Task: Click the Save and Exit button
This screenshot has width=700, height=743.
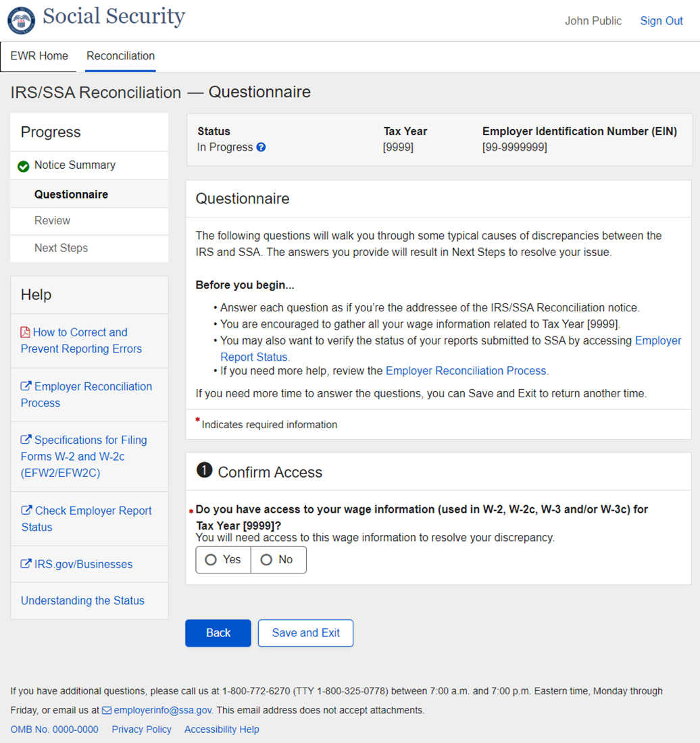Action: tap(305, 633)
